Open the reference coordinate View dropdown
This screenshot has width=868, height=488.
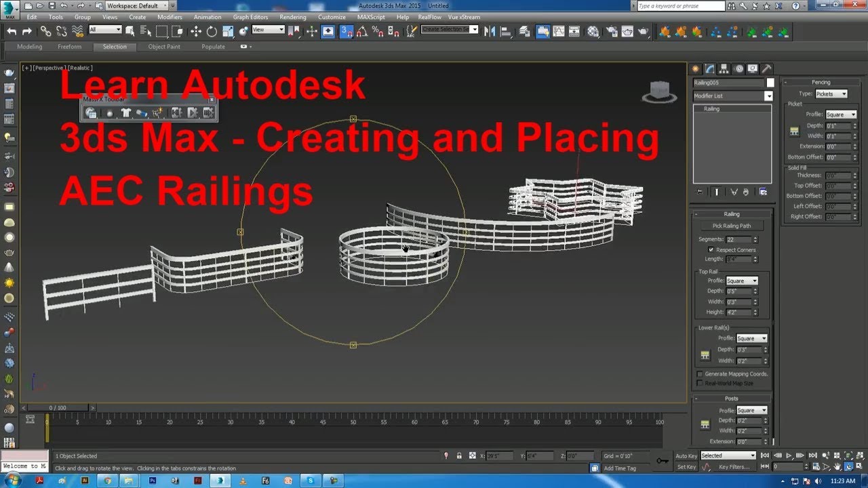click(x=268, y=30)
